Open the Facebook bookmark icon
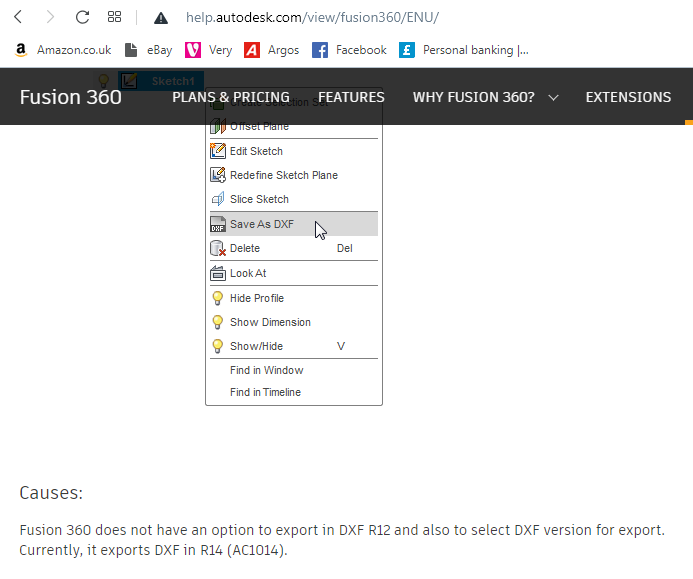This screenshot has height=579, width=693. click(x=320, y=50)
